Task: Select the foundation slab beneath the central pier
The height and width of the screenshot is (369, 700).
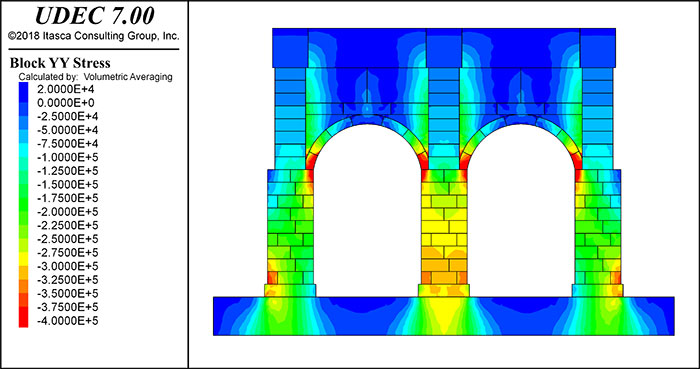Action: click(x=444, y=316)
